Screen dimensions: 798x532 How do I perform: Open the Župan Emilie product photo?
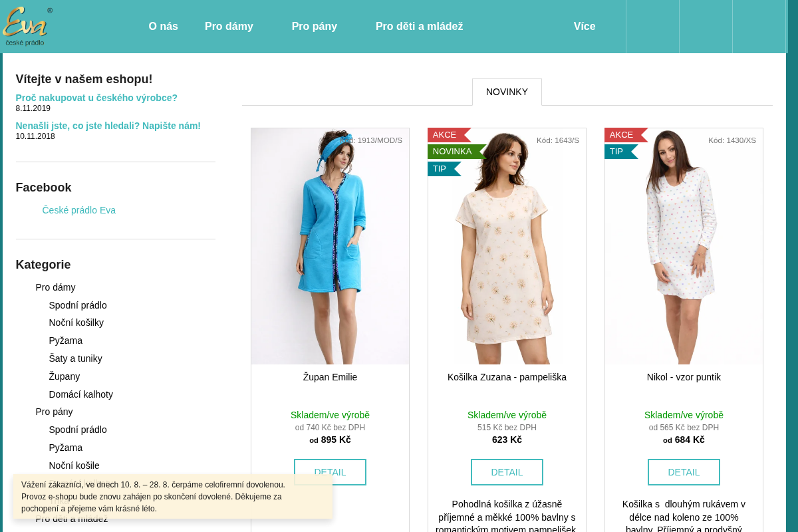(x=330, y=246)
